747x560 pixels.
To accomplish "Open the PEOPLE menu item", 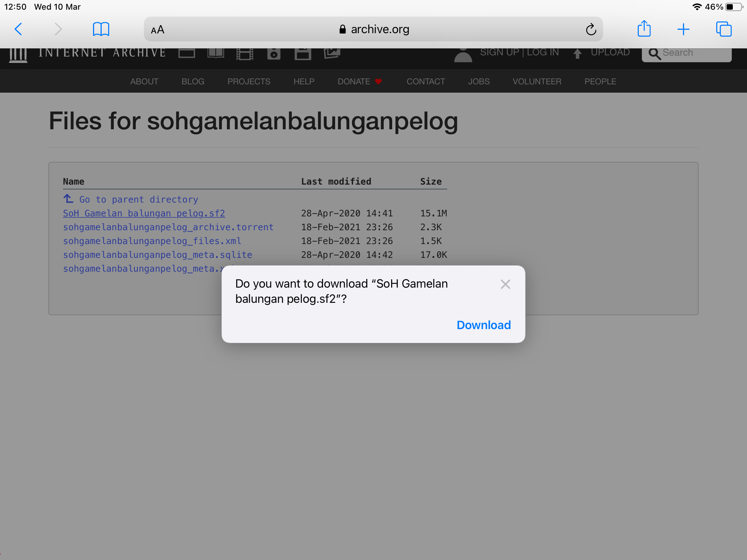I will [600, 82].
